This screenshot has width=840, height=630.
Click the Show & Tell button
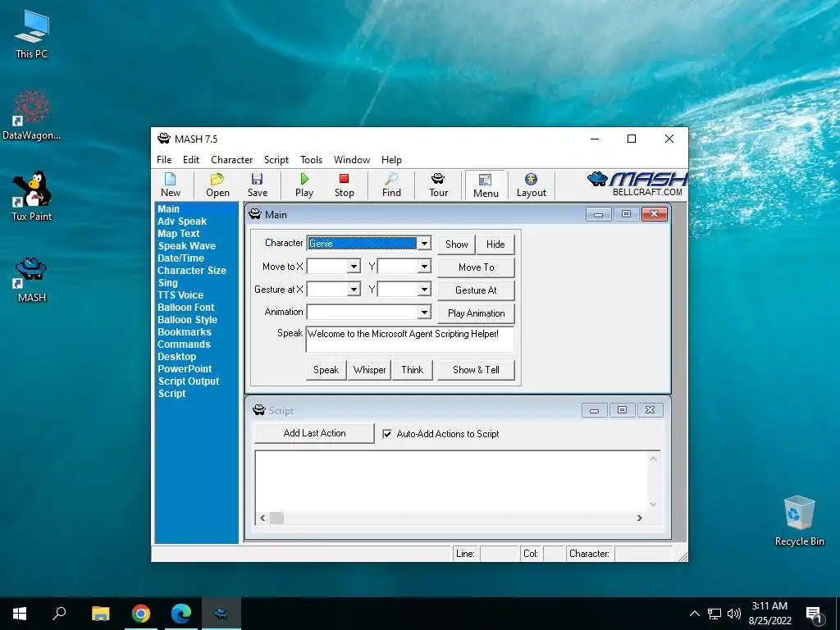476,370
